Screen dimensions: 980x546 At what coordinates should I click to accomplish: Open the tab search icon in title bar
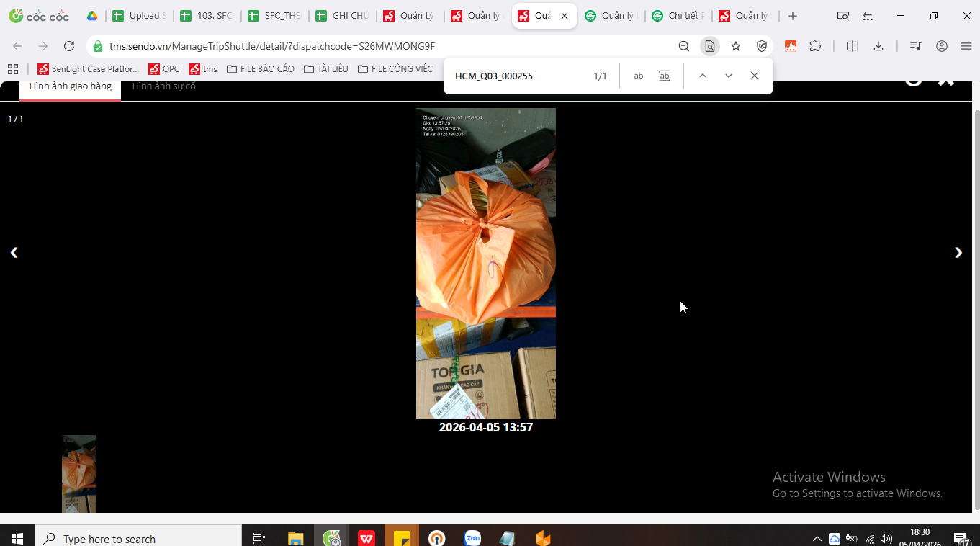842,16
